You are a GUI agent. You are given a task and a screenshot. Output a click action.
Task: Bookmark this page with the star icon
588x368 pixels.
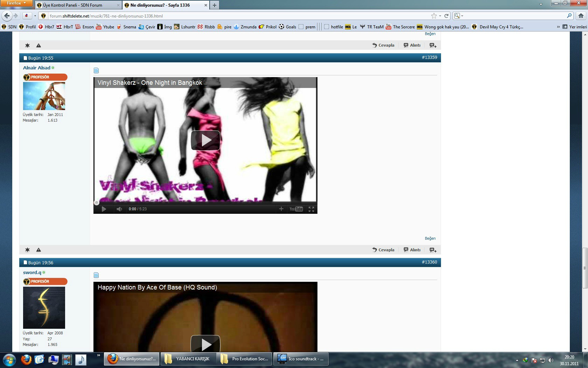click(x=434, y=16)
